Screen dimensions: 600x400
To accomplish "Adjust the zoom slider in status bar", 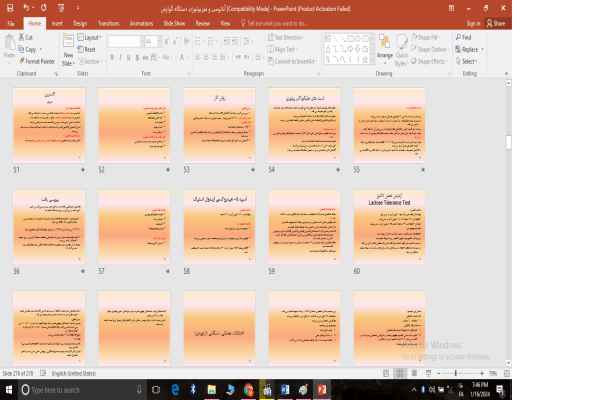I will click(x=455, y=373).
